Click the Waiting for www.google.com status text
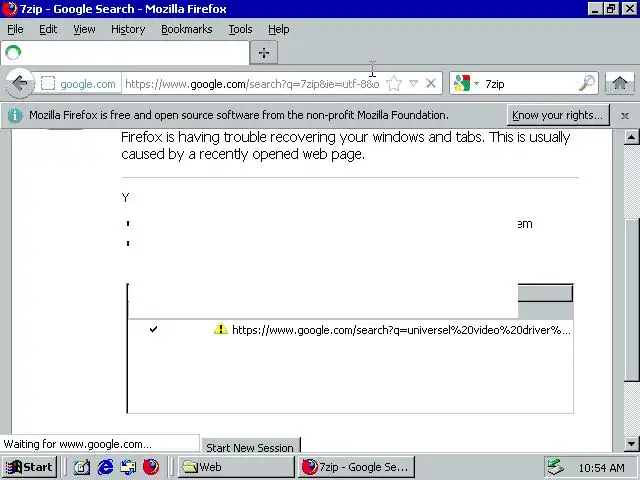Screen dimensions: 640x480 click(78, 444)
